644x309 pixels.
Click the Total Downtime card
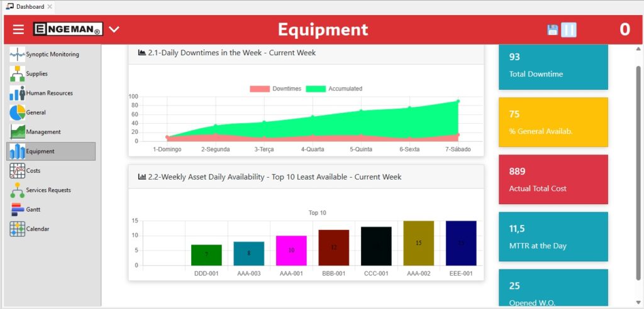pos(553,66)
